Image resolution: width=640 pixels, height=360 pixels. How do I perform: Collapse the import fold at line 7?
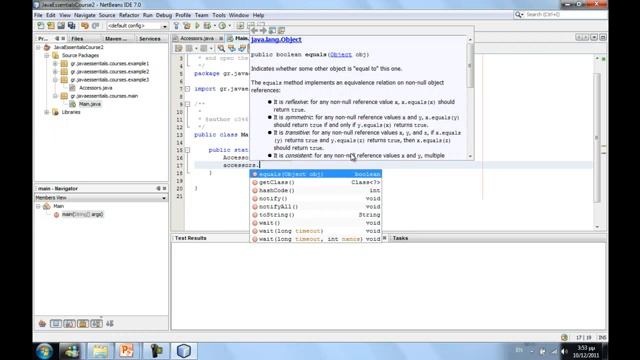click(187, 89)
